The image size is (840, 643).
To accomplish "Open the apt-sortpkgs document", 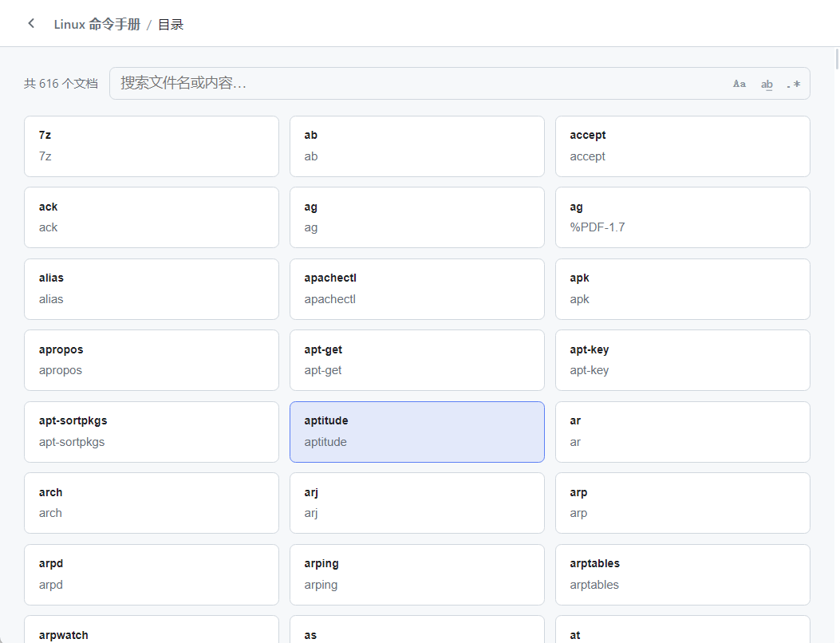I will [x=152, y=432].
